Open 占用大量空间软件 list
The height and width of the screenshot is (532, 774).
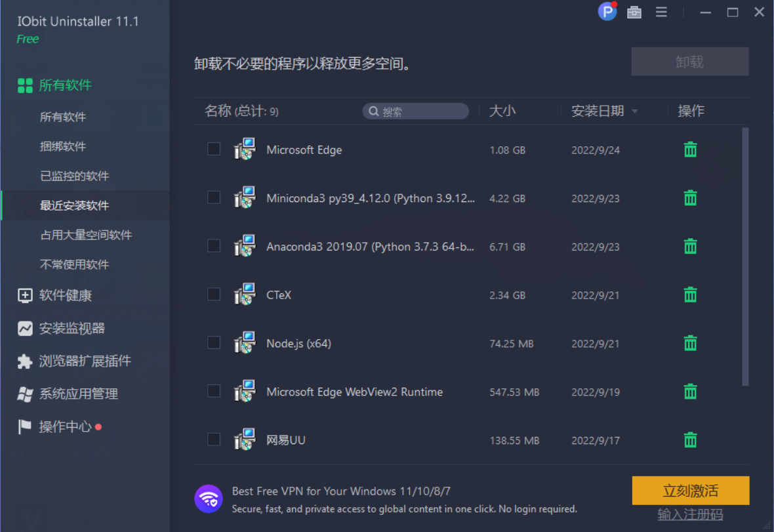86,235
